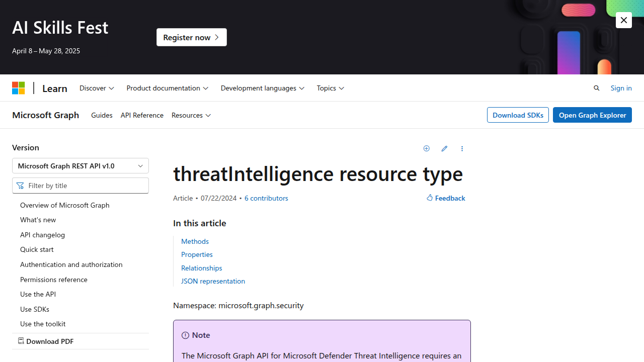Expand the Product documentation menu

coord(168,88)
